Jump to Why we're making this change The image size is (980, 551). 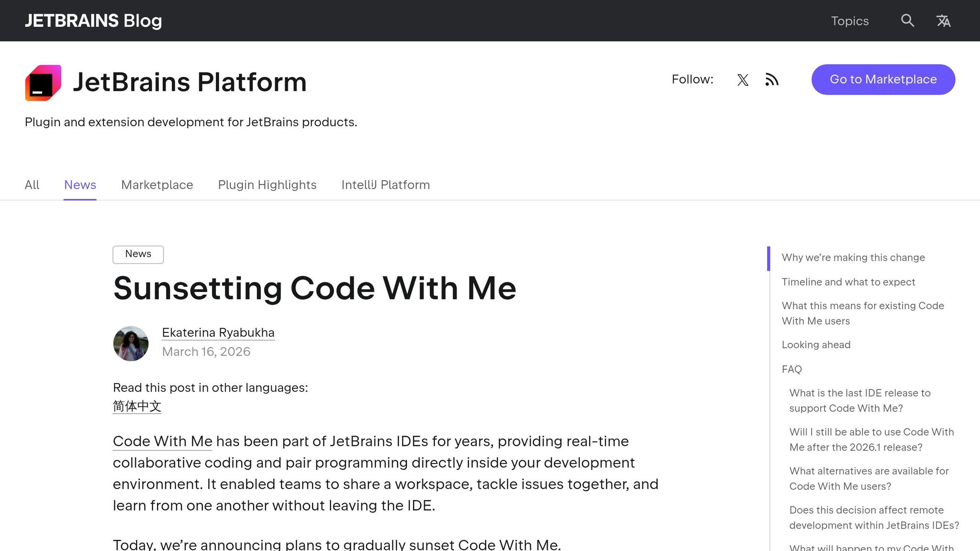coord(853,258)
